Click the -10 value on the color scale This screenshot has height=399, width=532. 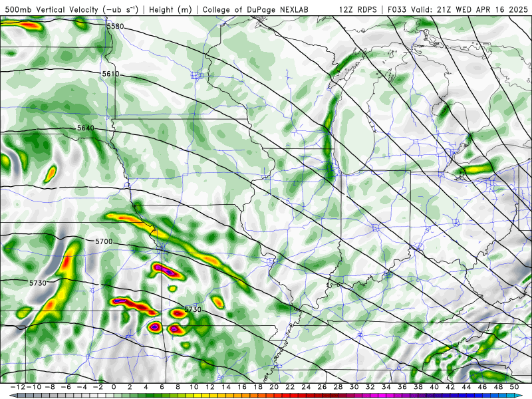coord(34,387)
